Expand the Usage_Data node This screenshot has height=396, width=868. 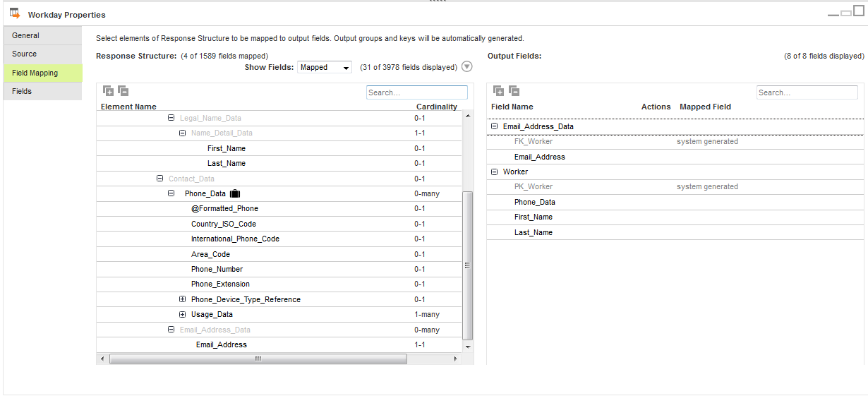182,314
